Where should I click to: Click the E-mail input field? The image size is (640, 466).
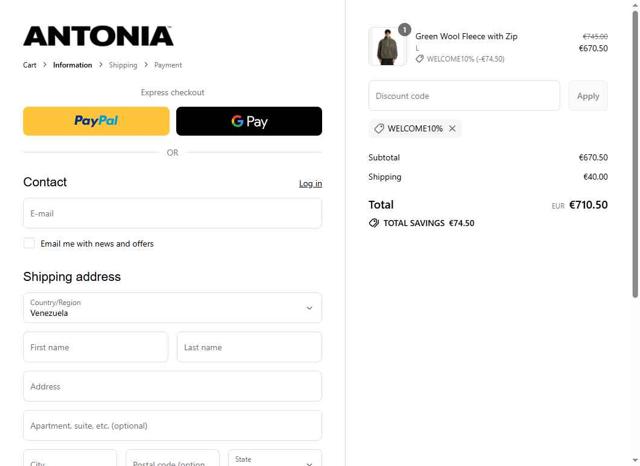[x=172, y=213]
